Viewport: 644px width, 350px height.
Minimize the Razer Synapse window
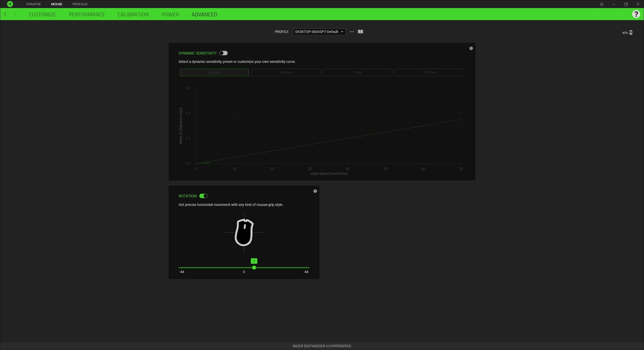pyautogui.click(x=614, y=4)
